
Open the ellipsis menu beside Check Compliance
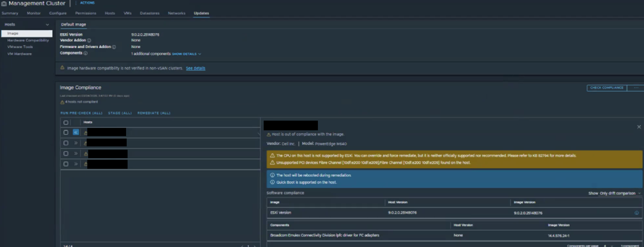click(636, 88)
